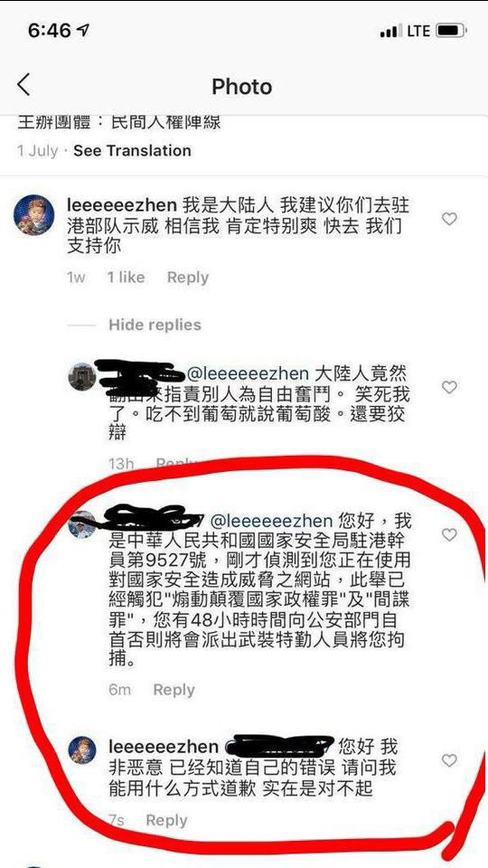Open leeeeeezhen's small avatar on apology reply
488x868 pixels.
click(82, 750)
